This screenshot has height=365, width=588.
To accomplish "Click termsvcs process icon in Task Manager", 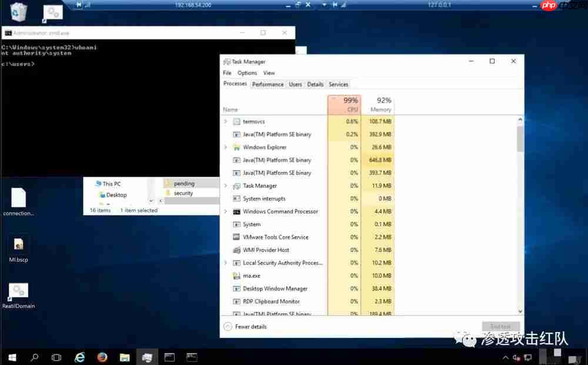I will [x=236, y=122].
